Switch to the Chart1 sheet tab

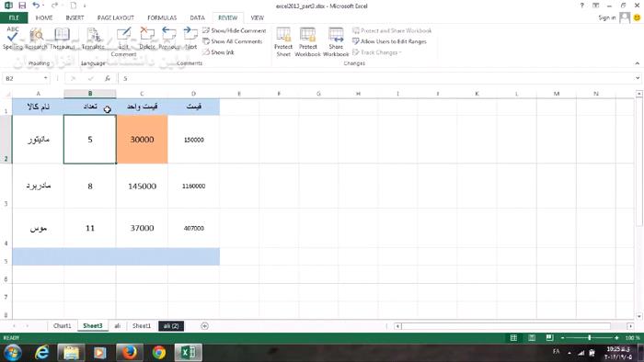[x=62, y=326]
